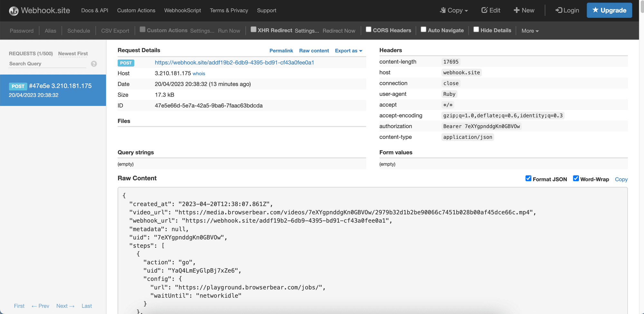Open the whois lookup for the host
The width and height of the screenshot is (644, 314).
click(x=199, y=73)
